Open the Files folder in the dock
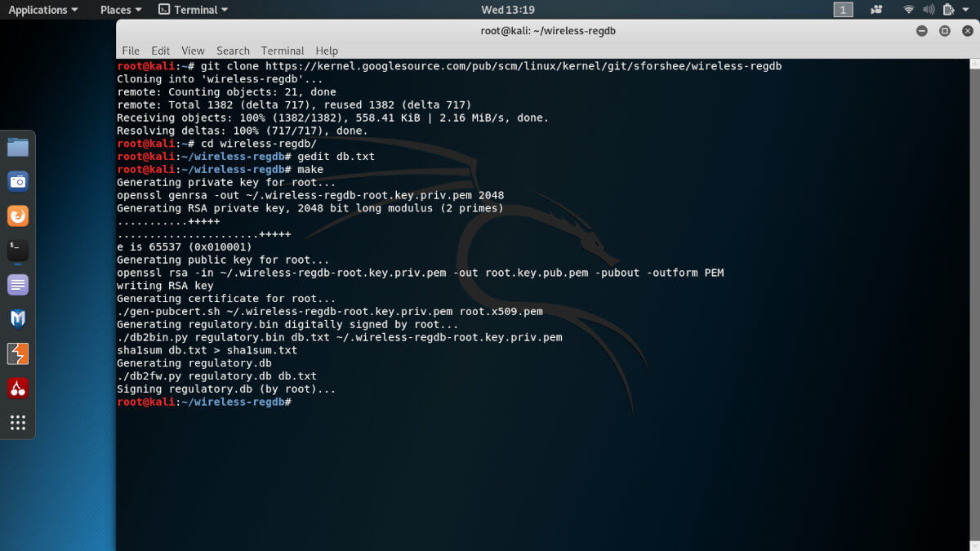 (18, 147)
